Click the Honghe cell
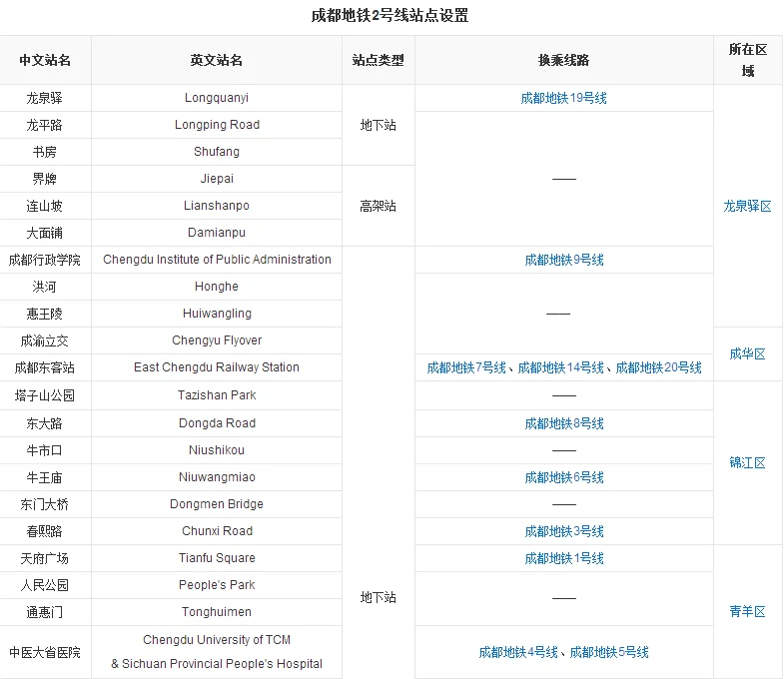 217,287
